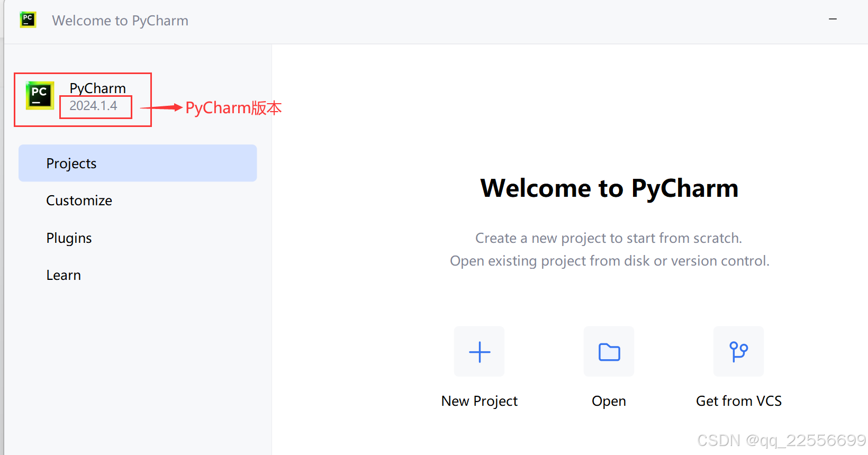Click the PyCharm logo in the sidebar
Image resolution: width=868 pixels, height=455 pixels.
(40, 95)
